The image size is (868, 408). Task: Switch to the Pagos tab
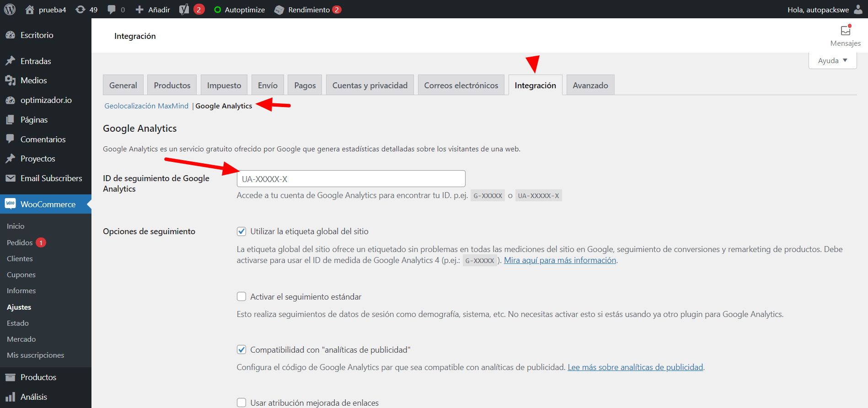(x=305, y=85)
